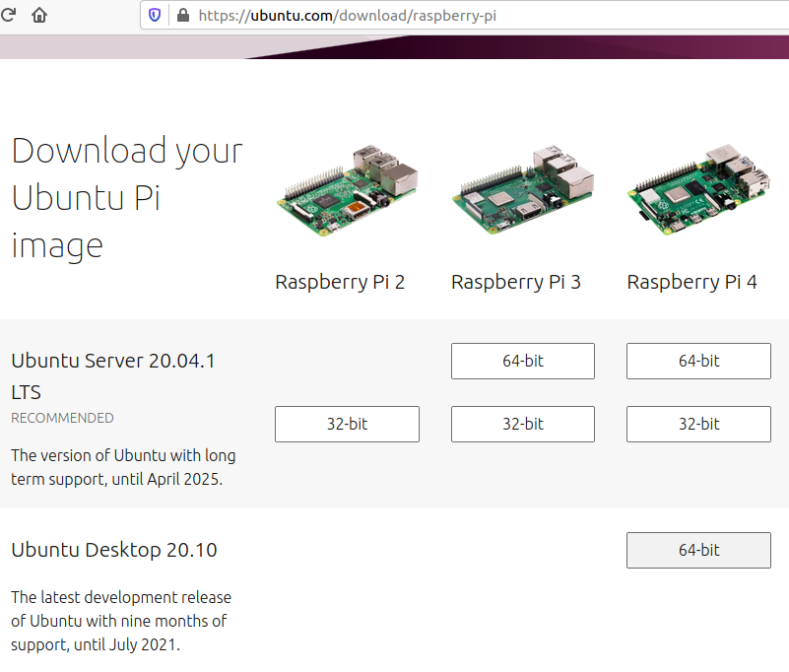The image size is (789, 672).
Task: View site security padlock info
Action: click(x=183, y=15)
